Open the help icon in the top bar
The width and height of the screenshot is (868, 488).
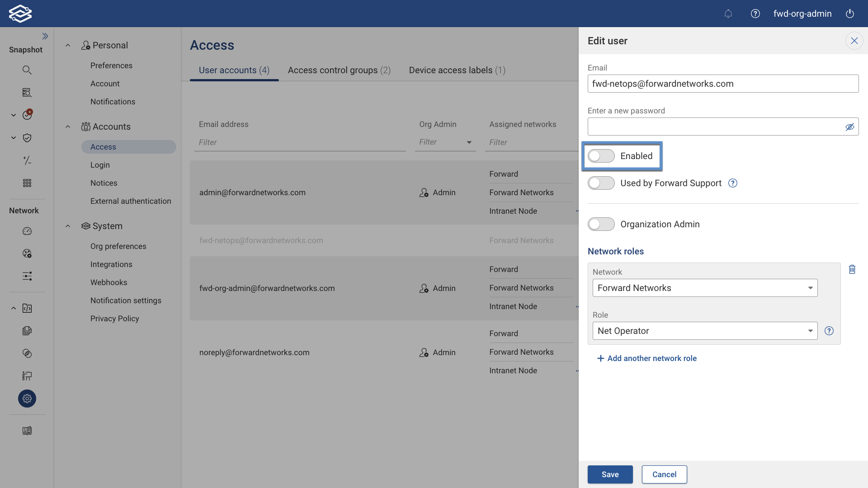tap(755, 14)
